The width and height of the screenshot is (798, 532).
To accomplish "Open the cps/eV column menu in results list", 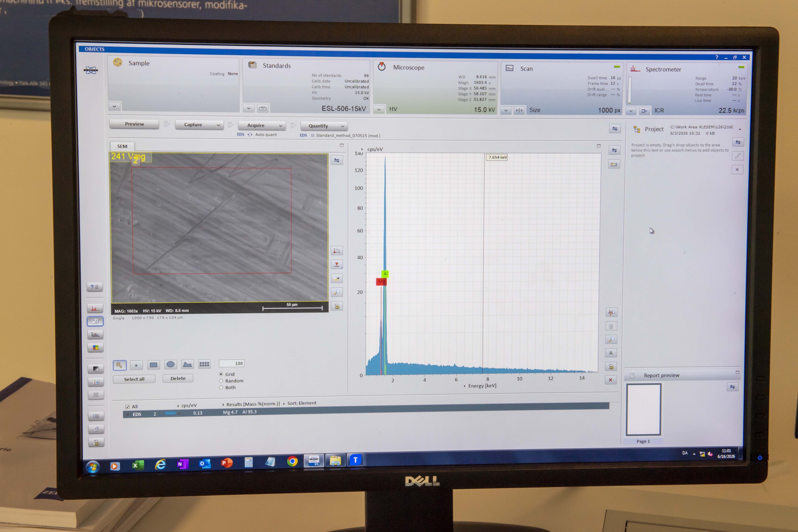I will pyautogui.click(x=187, y=405).
